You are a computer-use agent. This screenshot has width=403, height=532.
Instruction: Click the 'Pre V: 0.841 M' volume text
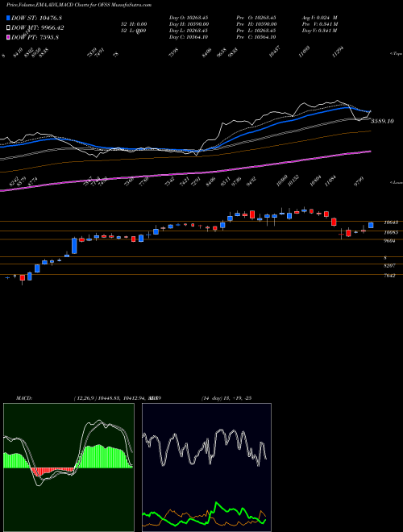click(x=320, y=24)
